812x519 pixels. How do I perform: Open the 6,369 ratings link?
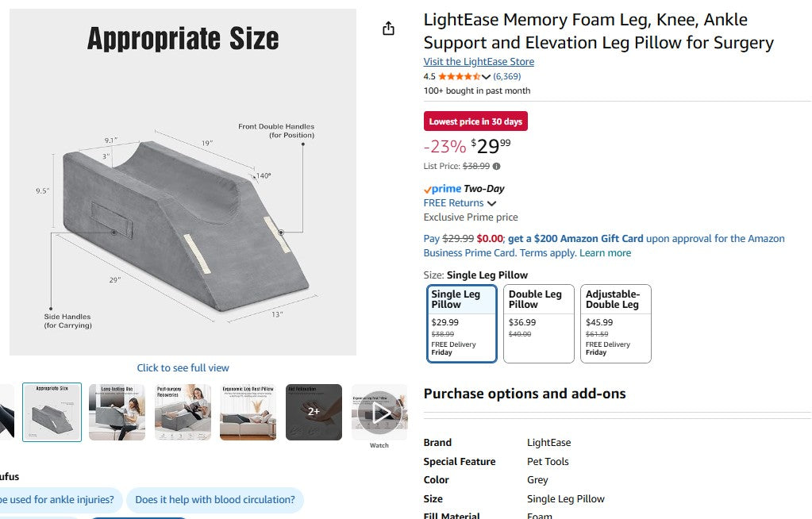pos(506,76)
